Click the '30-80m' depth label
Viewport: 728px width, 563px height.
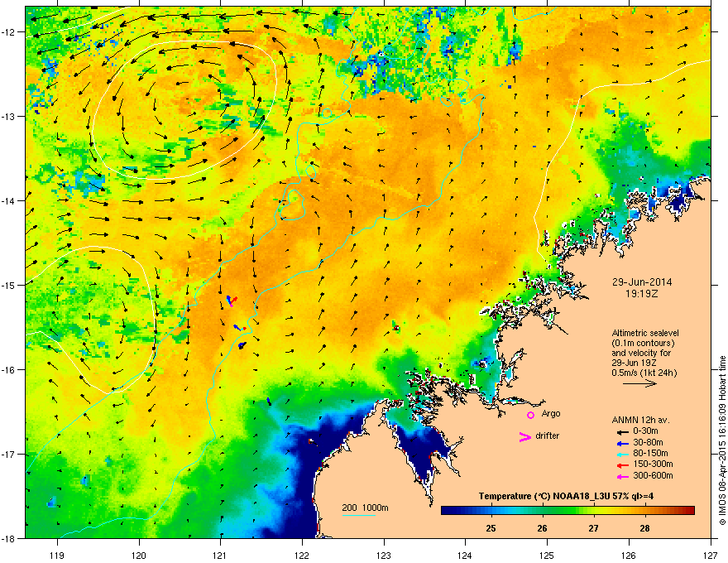[648, 442]
